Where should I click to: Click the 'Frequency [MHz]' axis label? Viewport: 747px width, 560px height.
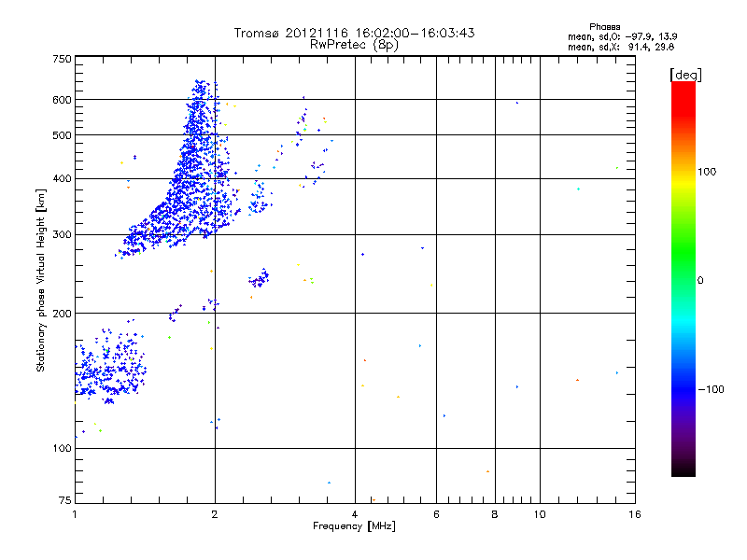pos(354,526)
